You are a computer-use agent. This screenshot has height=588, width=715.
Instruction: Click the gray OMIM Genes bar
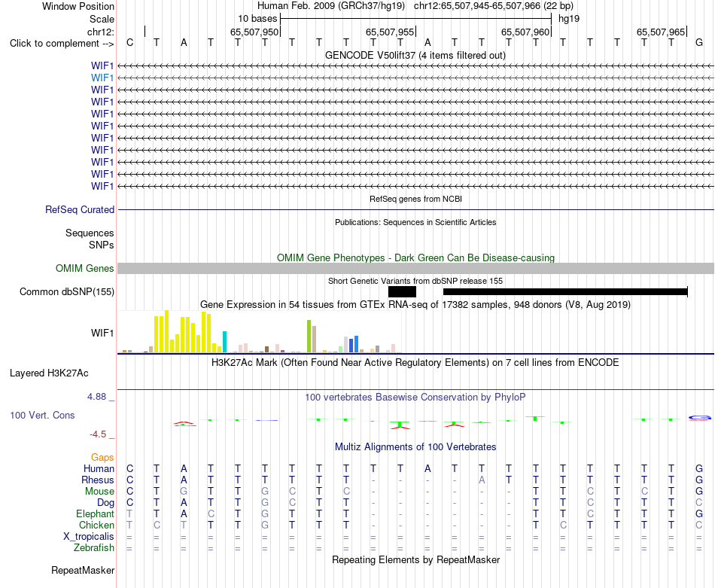click(415, 268)
